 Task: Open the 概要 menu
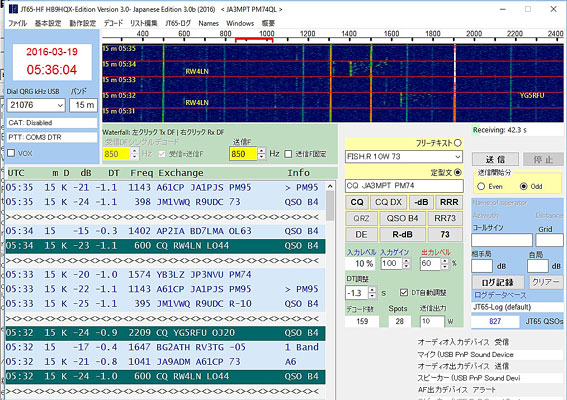tap(268, 24)
